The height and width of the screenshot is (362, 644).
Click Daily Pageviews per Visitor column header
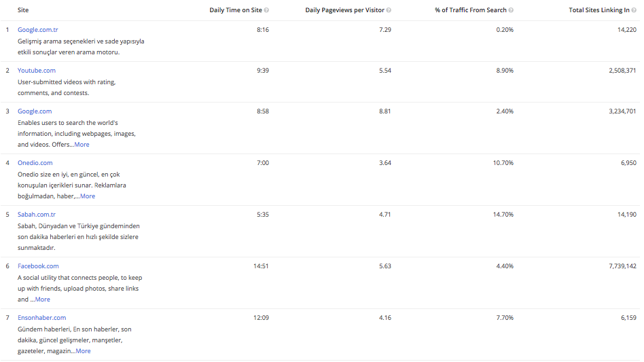344,10
